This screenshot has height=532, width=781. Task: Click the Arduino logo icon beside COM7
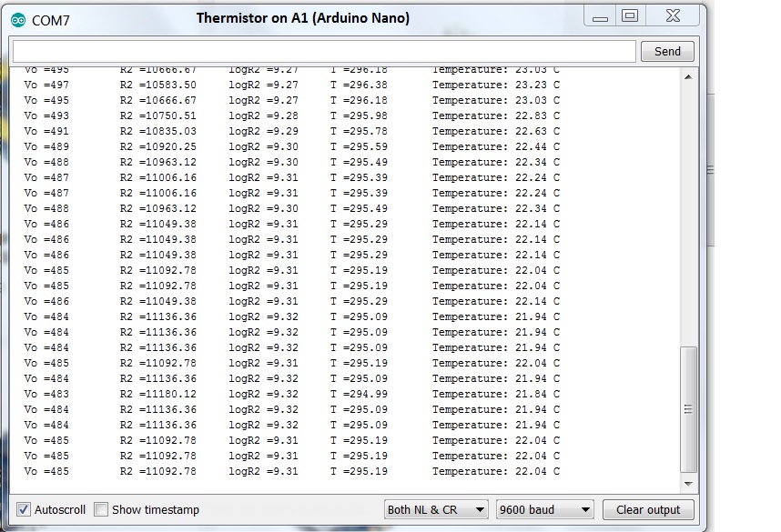[18, 20]
